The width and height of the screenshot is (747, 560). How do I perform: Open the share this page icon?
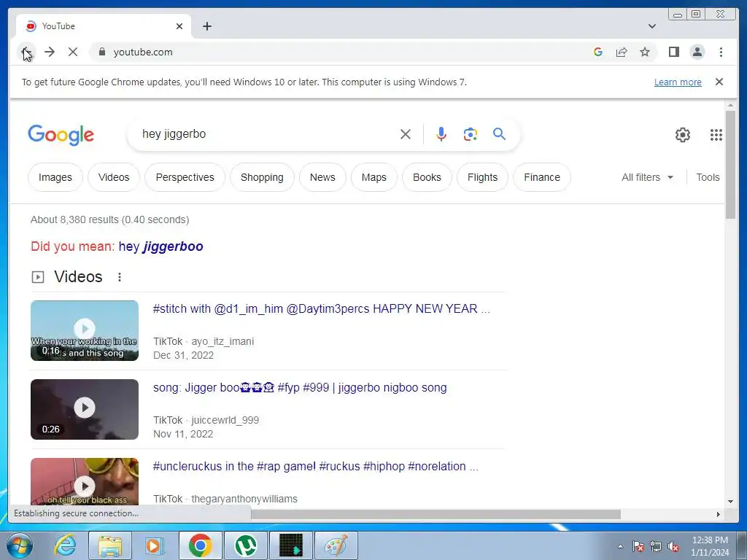pyautogui.click(x=622, y=52)
